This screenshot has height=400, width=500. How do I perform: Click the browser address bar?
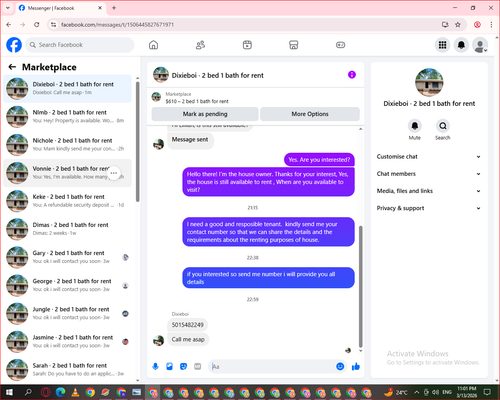click(x=247, y=24)
